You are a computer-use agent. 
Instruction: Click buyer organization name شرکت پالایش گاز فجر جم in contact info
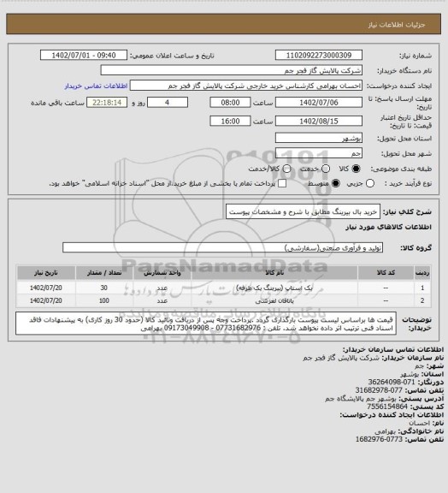click(x=341, y=358)
